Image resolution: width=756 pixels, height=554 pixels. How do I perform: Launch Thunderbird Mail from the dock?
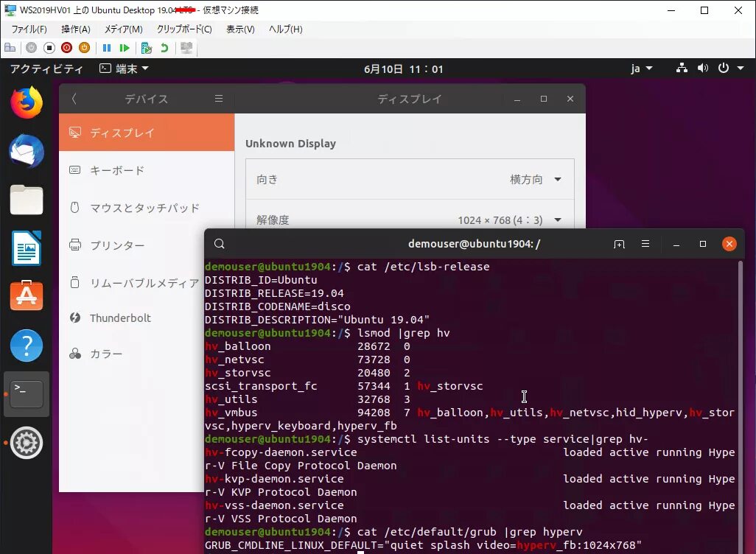pos(27,151)
